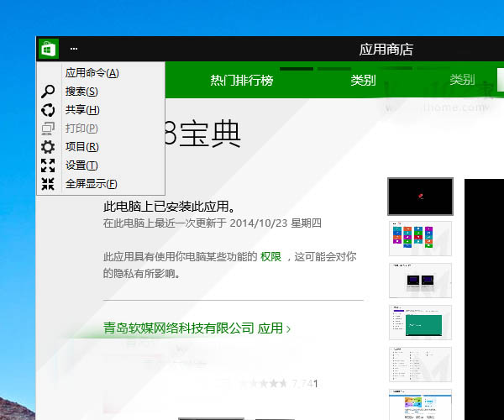Select the thumbnail showing two dark windows
Screen dimensions: 504x420
pos(420,280)
